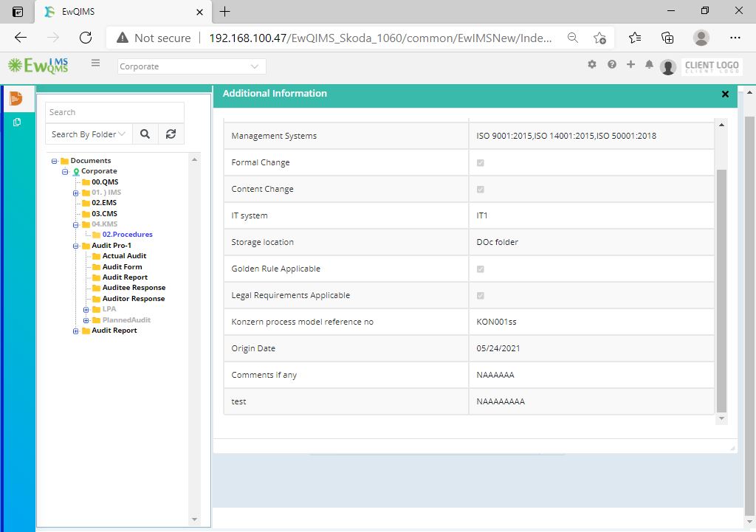756x532 pixels.
Task: Go back in the browser
Action: point(20,38)
